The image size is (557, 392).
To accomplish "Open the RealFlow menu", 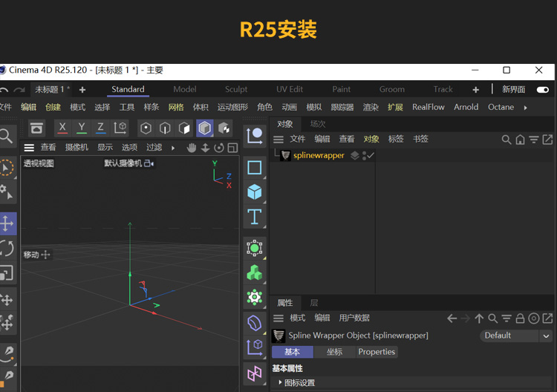I will (x=428, y=107).
